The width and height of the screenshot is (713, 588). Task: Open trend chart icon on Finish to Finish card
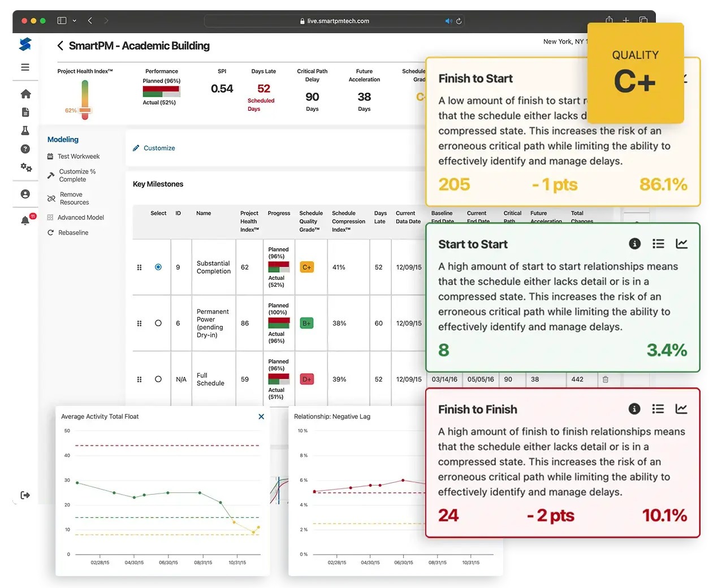(x=681, y=409)
